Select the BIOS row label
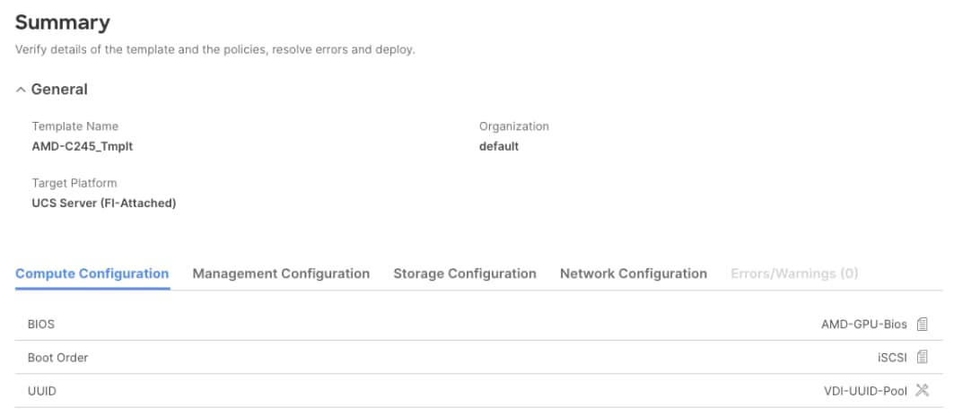 (41, 325)
